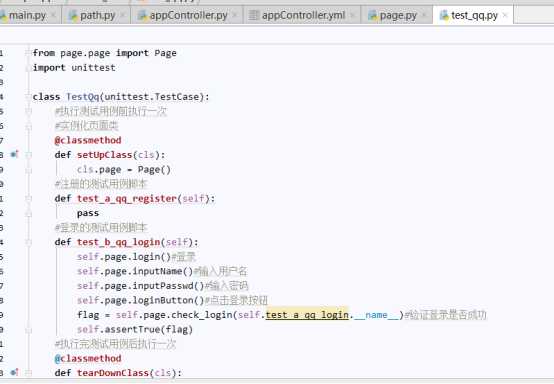The height and width of the screenshot is (384, 554).
Task: Click the first @classmethod decorator above setUpClass
Action: click(x=88, y=140)
